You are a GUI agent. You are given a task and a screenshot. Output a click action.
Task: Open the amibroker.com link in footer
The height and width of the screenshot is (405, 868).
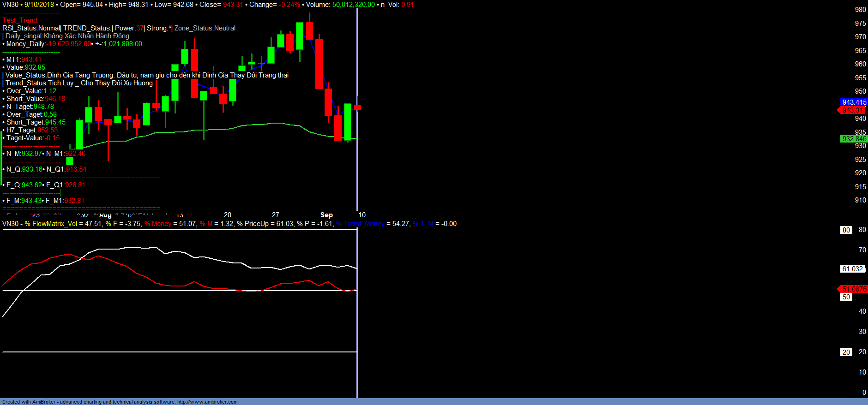[207, 402]
